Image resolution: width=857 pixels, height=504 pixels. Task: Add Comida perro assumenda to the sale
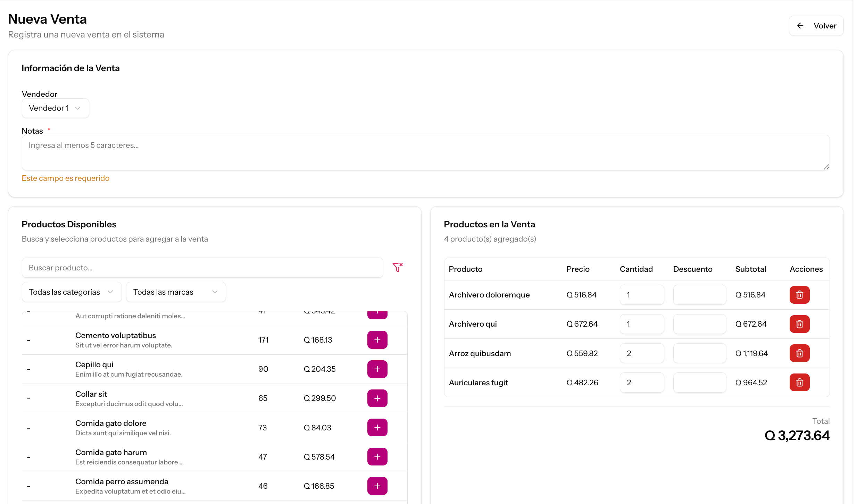click(x=377, y=486)
